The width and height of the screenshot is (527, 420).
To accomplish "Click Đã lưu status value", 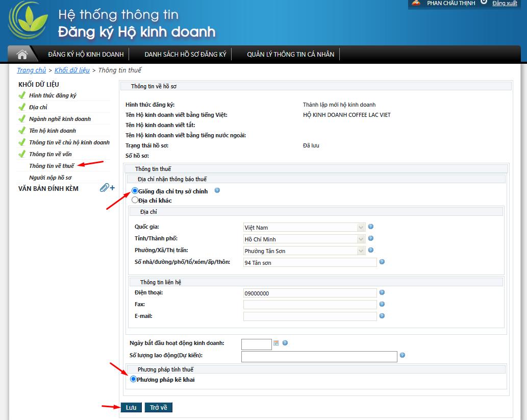I will (x=311, y=145).
